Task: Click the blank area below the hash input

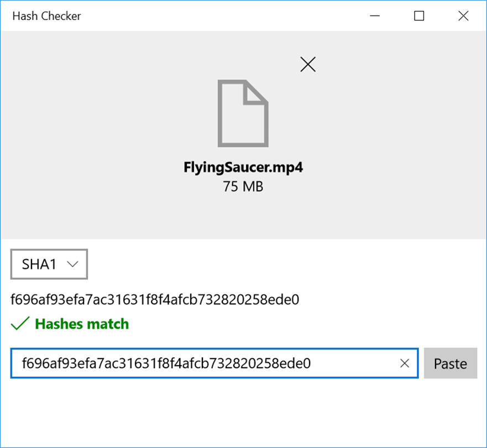Action: coord(243,413)
